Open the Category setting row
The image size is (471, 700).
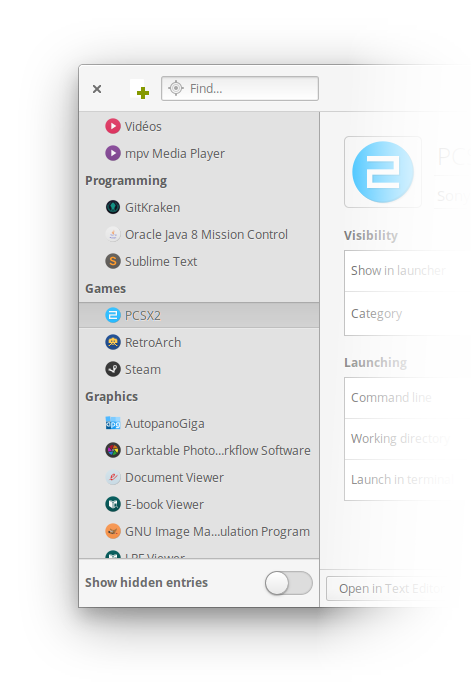407,314
